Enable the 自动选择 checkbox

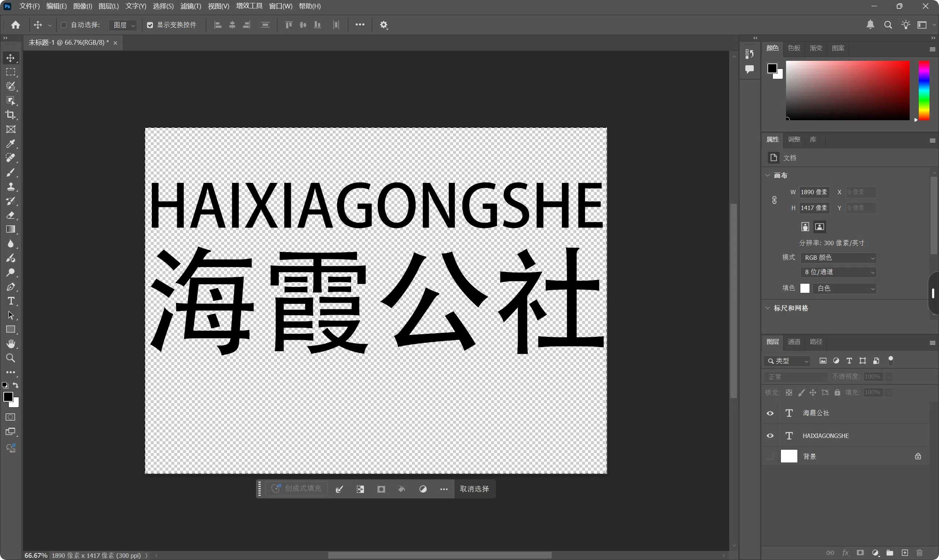coord(63,25)
